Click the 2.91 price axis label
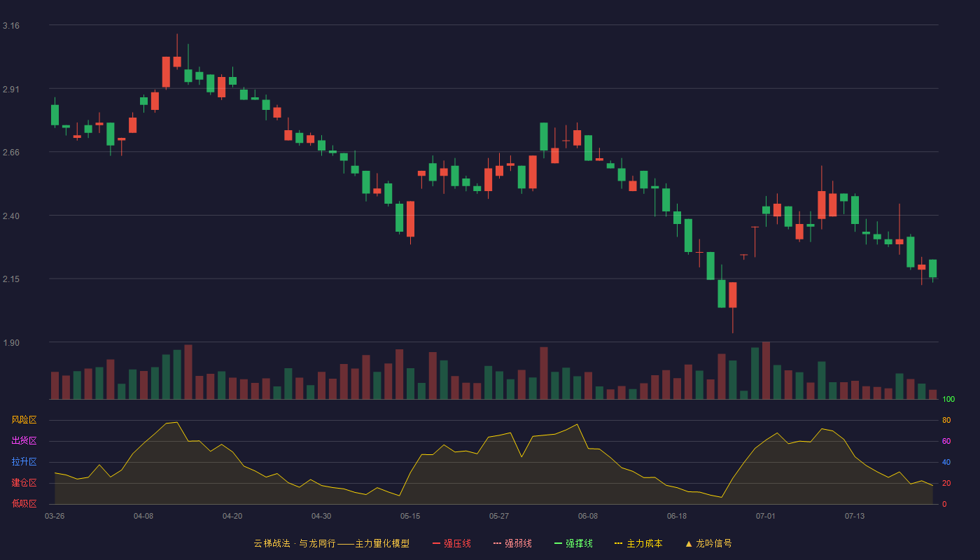 [11, 90]
